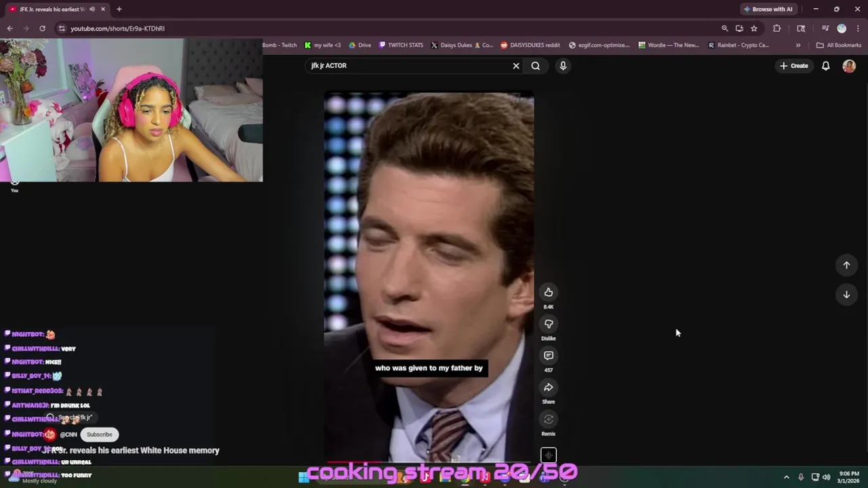Image resolution: width=868 pixels, height=488 pixels.
Task: Reload the current page
Action: pyautogui.click(x=42, y=28)
